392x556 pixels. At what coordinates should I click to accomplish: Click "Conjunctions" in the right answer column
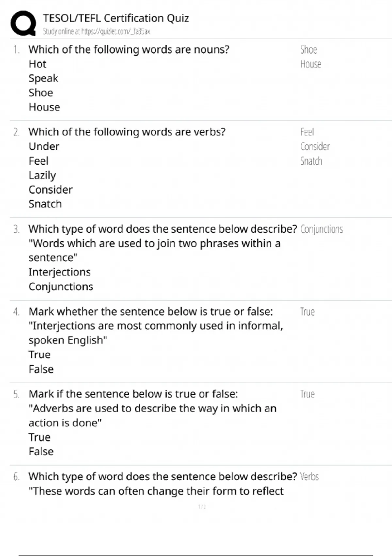(x=321, y=229)
